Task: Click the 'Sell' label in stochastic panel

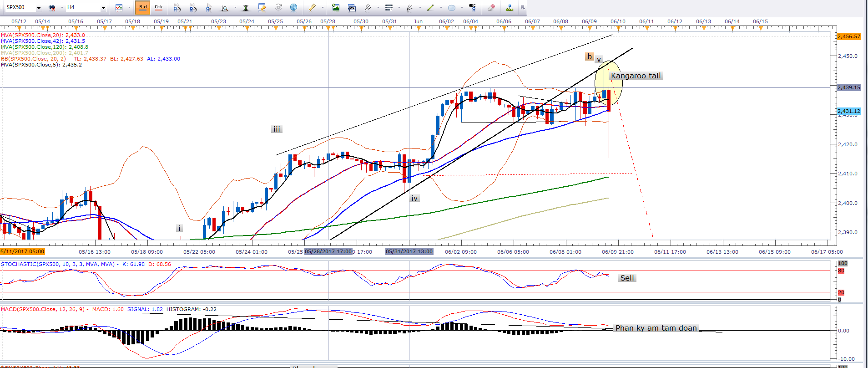Action: [626, 278]
